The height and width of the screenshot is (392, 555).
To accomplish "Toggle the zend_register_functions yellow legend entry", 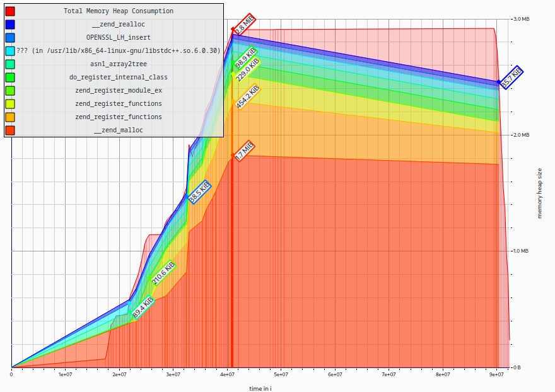I will [x=11, y=103].
